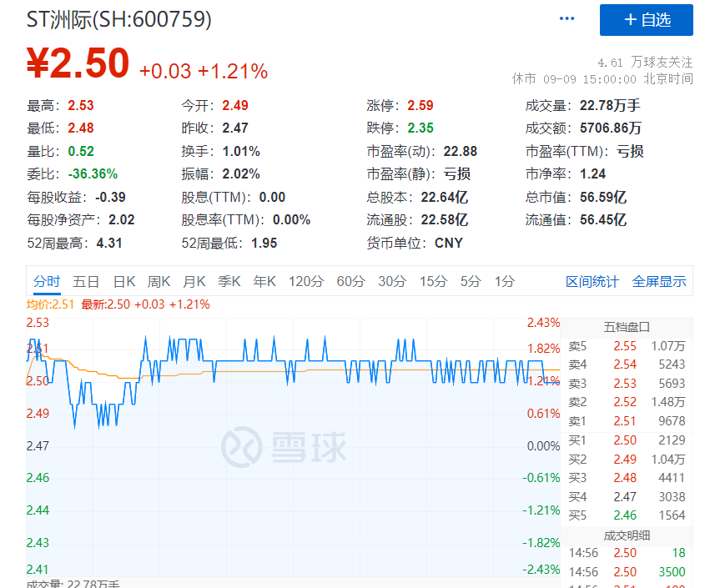Open the 区间统计 range statistics link
Image resolution: width=720 pixels, height=588 pixels.
[x=592, y=282]
